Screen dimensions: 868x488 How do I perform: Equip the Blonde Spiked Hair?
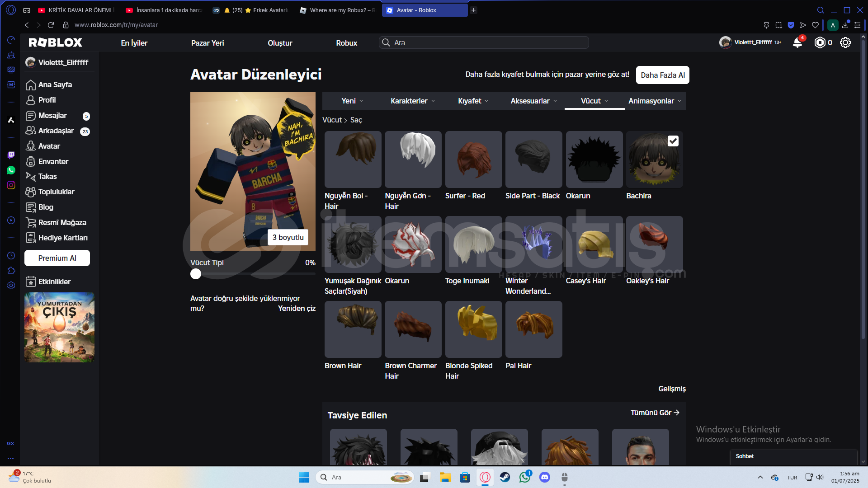coord(473,329)
